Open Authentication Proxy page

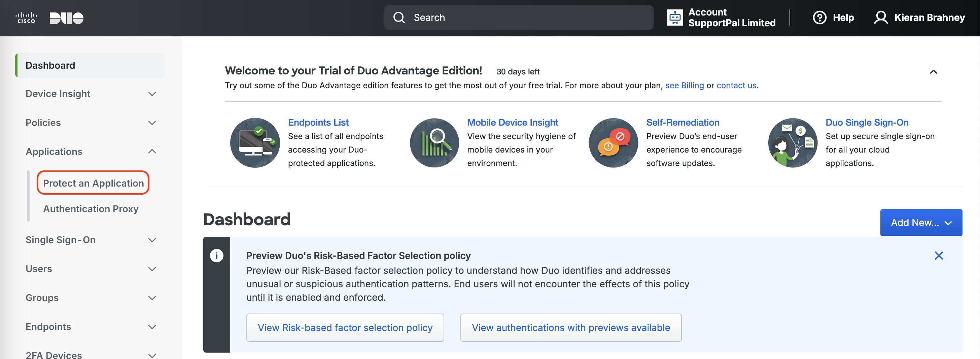coord(91,208)
